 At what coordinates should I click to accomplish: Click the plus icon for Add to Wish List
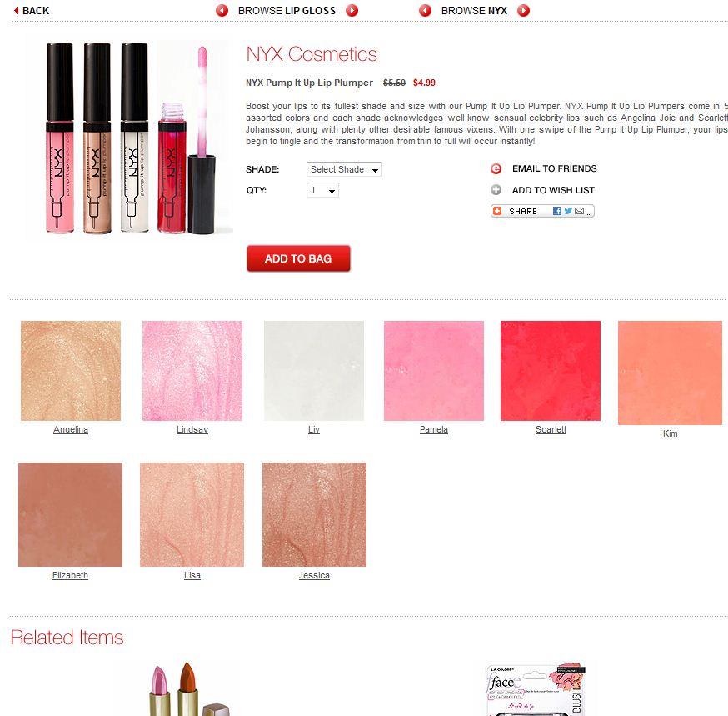click(496, 189)
